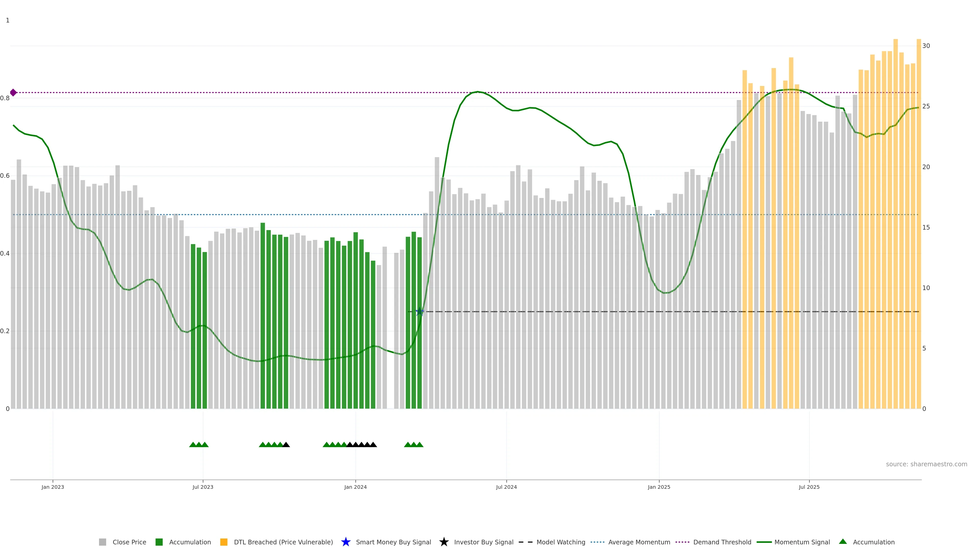Click the green Accumulation square legend icon
Viewport: 980px width, 551px height.
pos(159,542)
